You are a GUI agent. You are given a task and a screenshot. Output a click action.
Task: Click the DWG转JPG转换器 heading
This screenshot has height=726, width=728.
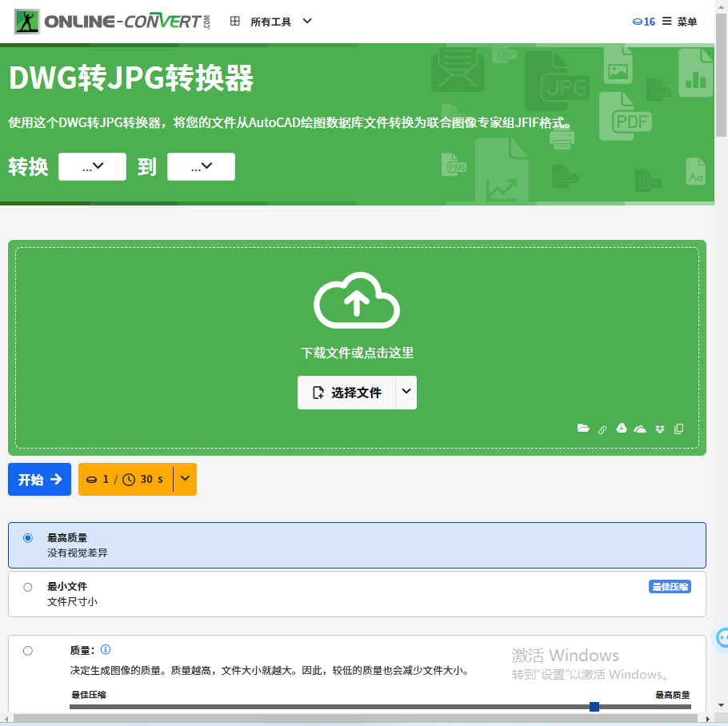[x=131, y=78]
